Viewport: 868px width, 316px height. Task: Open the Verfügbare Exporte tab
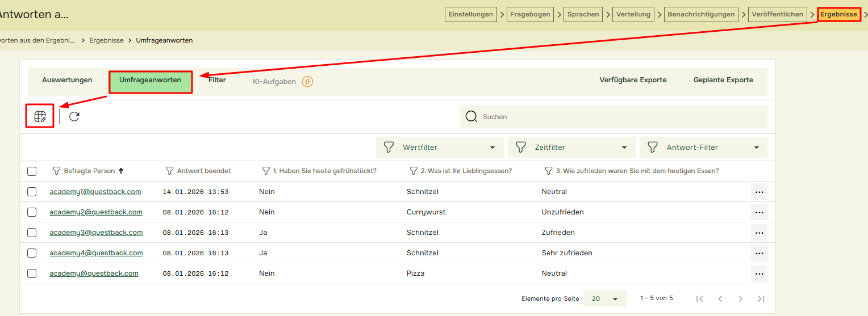coord(633,80)
